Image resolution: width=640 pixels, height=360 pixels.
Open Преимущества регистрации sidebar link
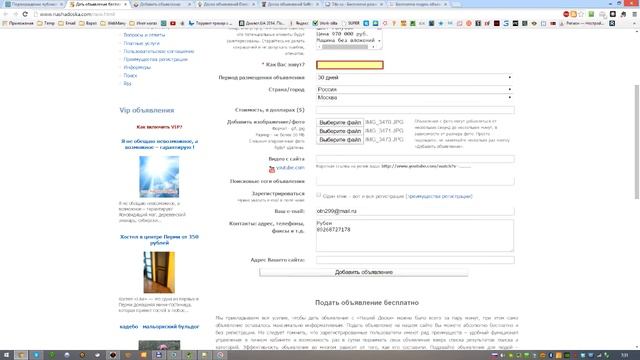156,60
